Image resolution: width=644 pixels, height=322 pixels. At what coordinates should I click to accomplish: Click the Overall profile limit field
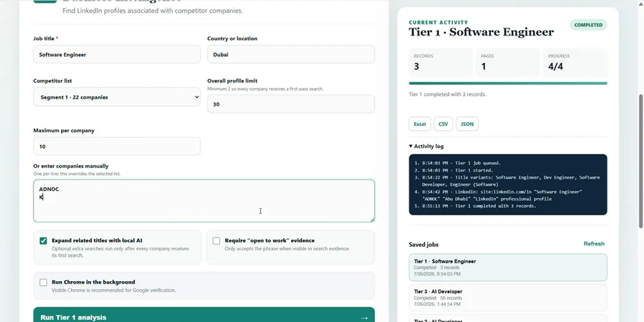click(290, 104)
